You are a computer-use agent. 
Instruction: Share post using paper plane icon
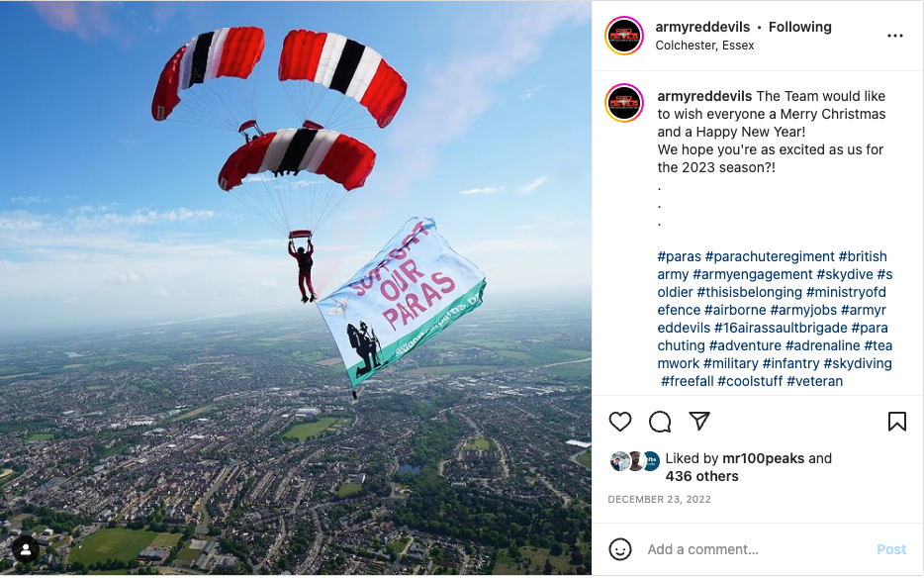(x=699, y=421)
